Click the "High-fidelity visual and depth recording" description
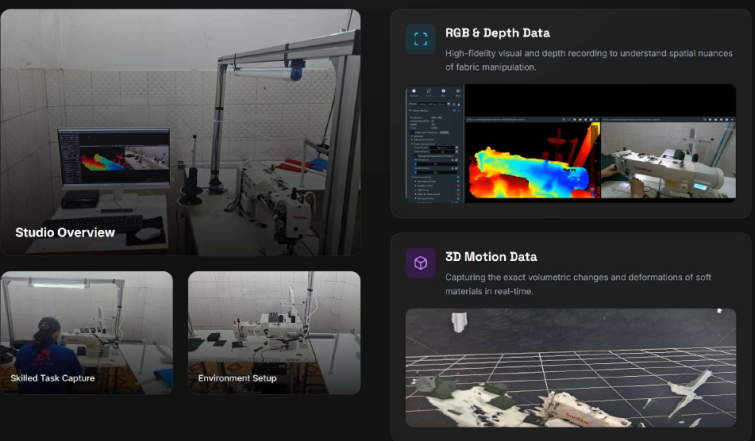 pos(589,60)
